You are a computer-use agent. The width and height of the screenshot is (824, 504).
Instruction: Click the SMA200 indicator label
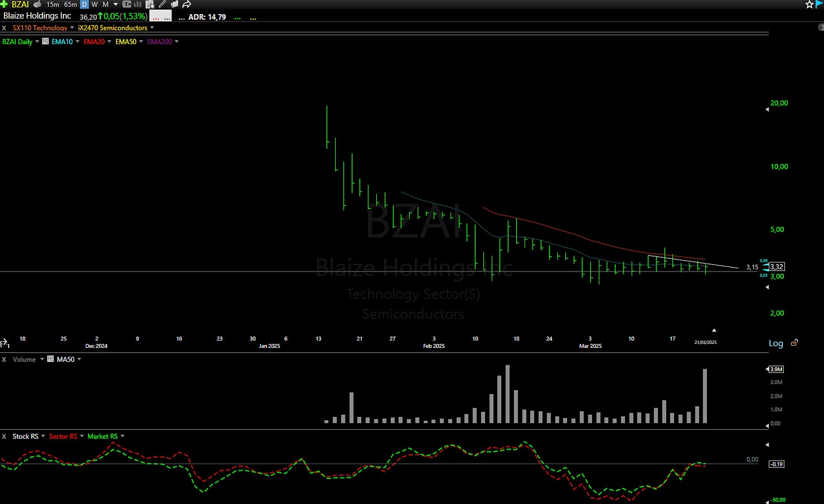pyautogui.click(x=160, y=42)
